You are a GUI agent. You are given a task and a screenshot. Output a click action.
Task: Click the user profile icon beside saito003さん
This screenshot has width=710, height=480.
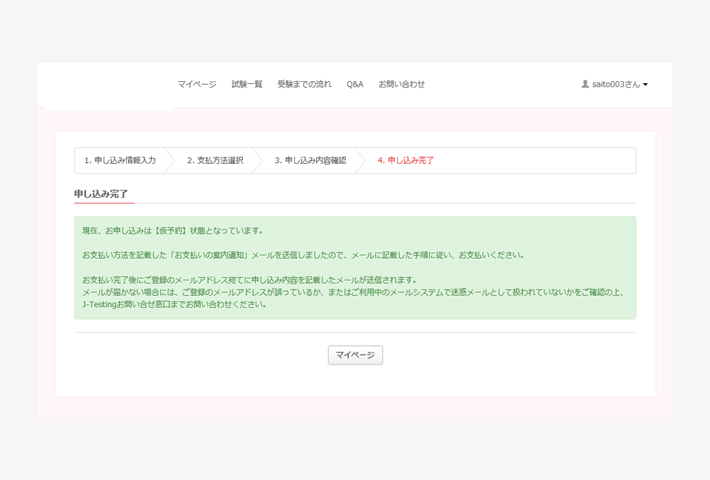585,84
